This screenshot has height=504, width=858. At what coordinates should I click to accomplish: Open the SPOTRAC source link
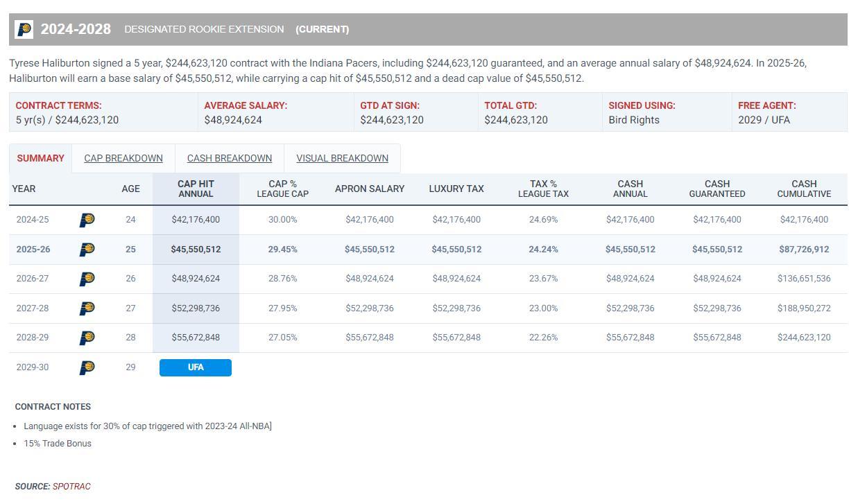pyautogui.click(x=71, y=486)
